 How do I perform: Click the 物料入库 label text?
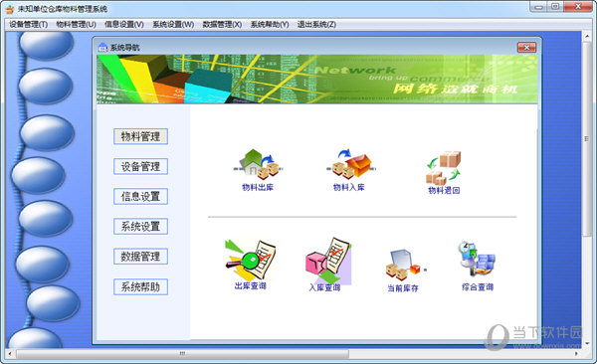[x=349, y=187]
